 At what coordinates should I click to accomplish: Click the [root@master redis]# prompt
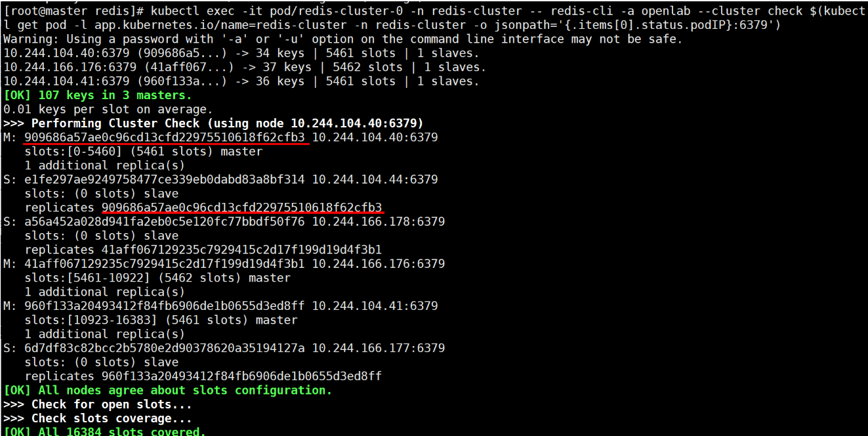tap(73, 11)
